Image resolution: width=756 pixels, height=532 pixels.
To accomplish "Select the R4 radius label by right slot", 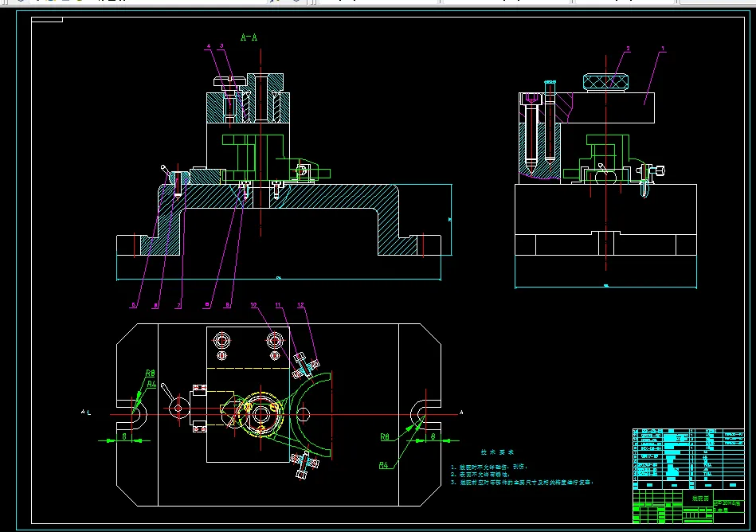I will [x=383, y=465].
